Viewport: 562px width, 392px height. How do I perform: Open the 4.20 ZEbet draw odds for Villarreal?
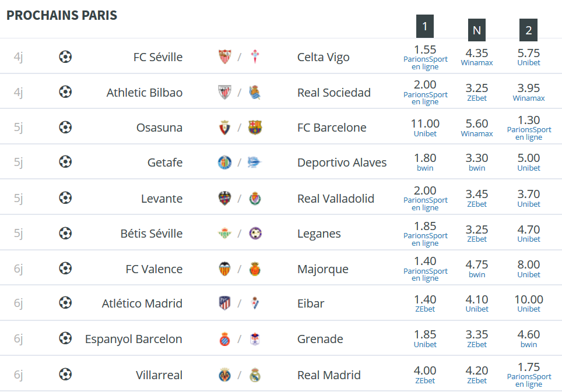[477, 375]
